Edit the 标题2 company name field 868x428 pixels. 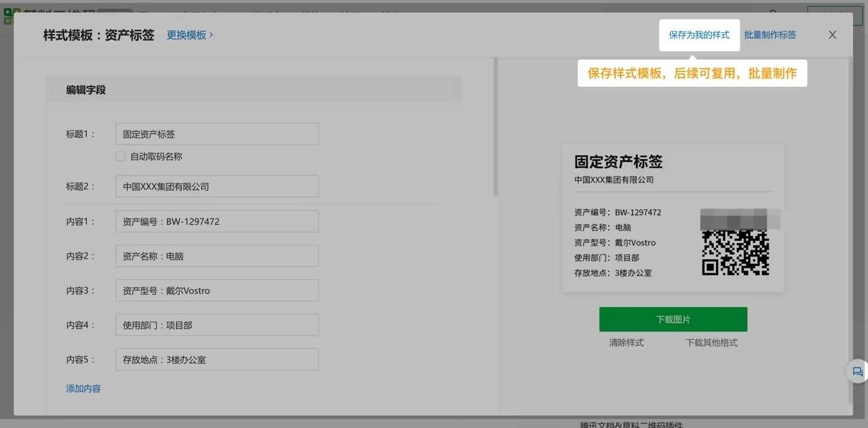coord(217,186)
